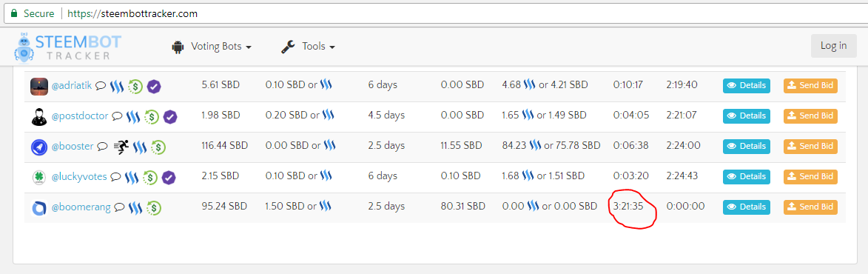Click the 1.50 SBD minimum bid cell
The height and width of the screenshot is (274, 868).
(298, 207)
